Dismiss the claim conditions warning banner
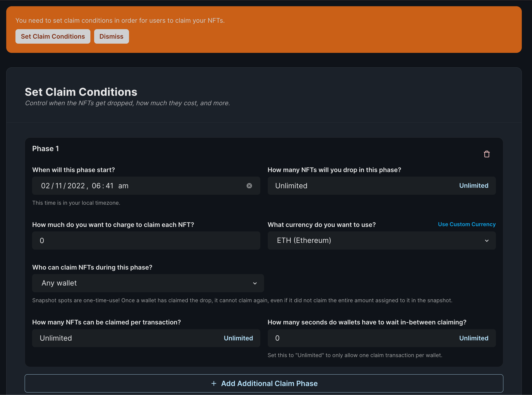This screenshot has width=532, height=395. pyautogui.click(x=111, y=36)
